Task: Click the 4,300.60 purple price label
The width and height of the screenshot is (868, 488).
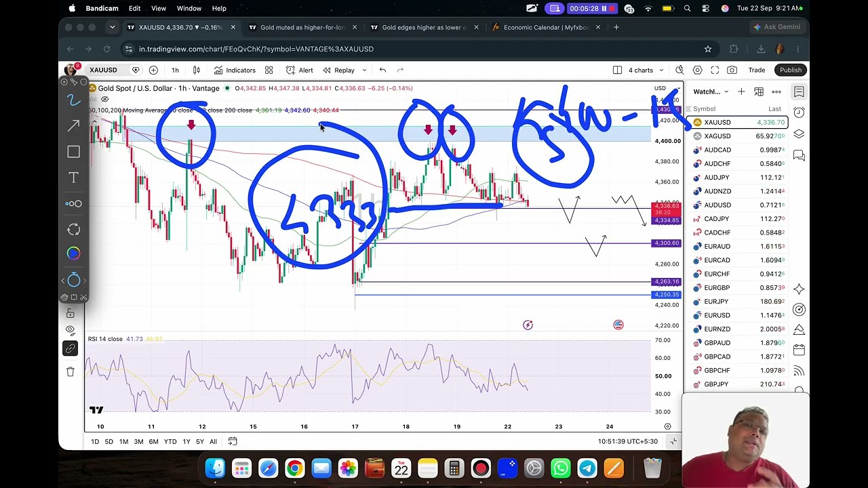Action: 665,243
